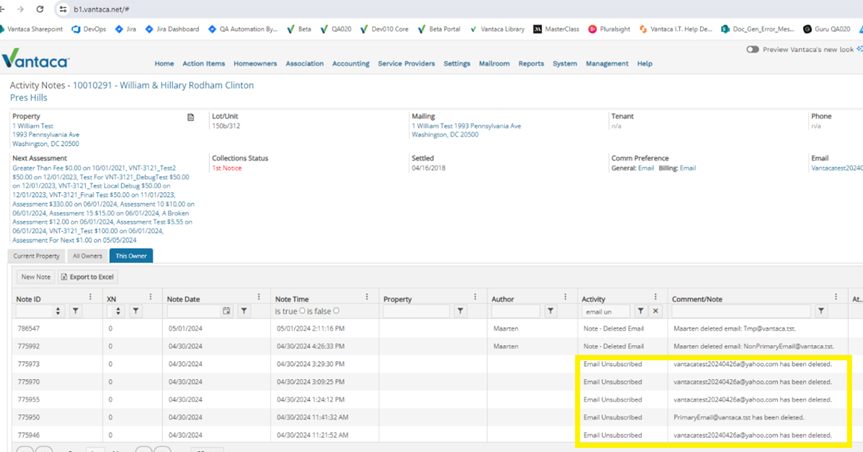Open the Action Items menu
Viewport: 863px width, 452px height.
coord(204,64)
